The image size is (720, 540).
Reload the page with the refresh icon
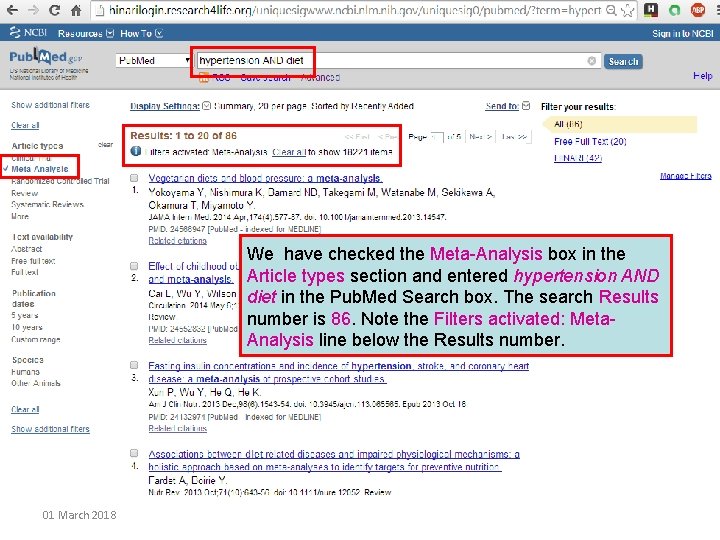coord(54,10)
